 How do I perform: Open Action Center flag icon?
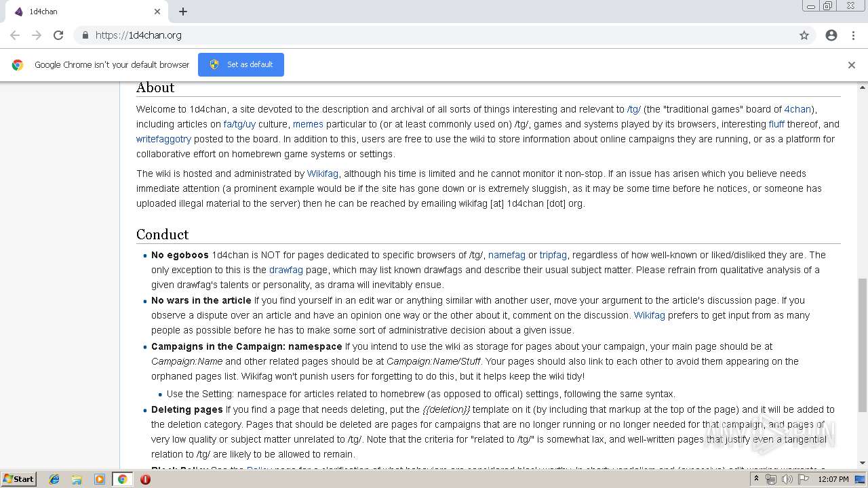click(x=803, y=479)
